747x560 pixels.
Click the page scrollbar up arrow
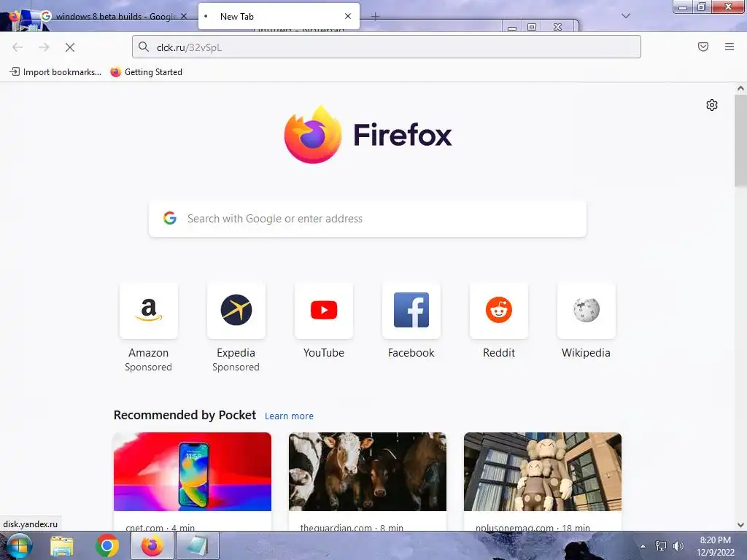pyautogui.click(x=740, y=88)
